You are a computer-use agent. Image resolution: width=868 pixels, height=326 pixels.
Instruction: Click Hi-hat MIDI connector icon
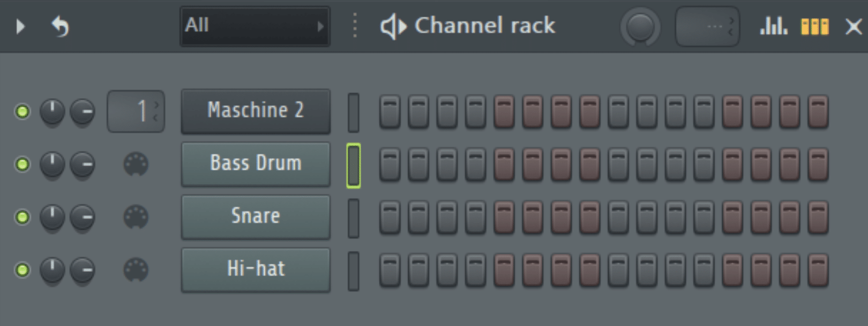pos(136,270)
